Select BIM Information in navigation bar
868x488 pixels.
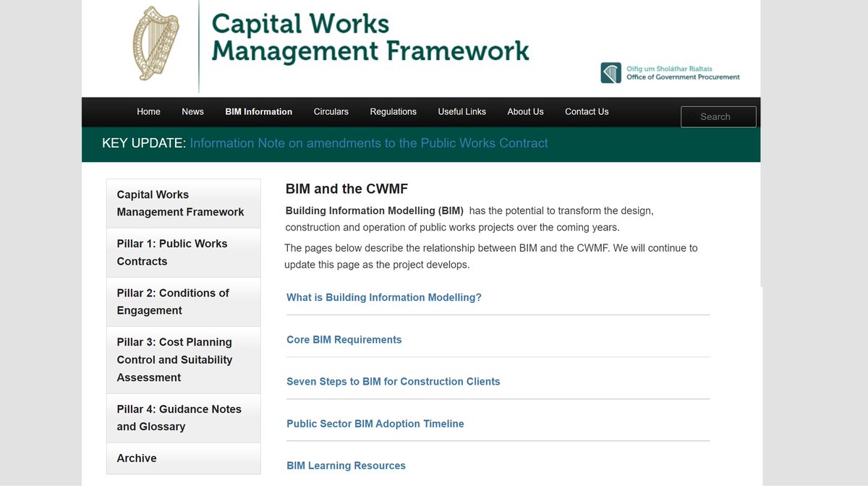(259, 111)
